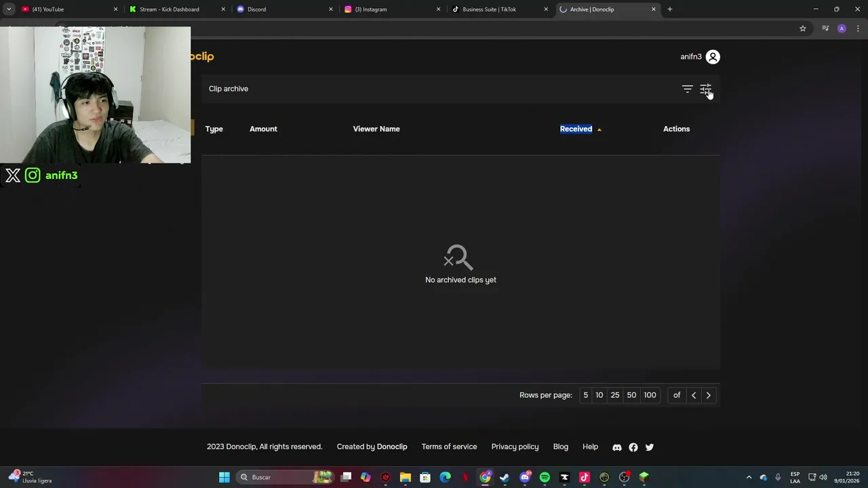Open Steam from the taskbar
868x488 pixels.
[x=505, y=477]
